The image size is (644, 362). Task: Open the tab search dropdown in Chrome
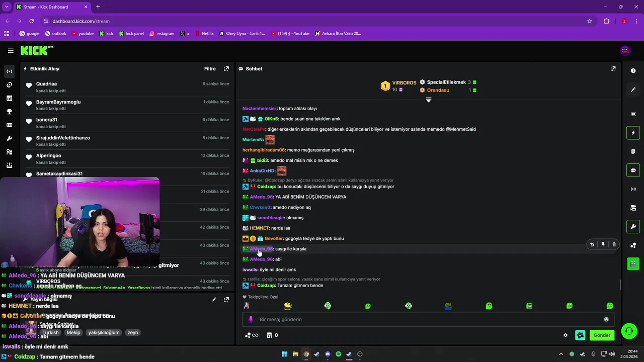(7, 7)
